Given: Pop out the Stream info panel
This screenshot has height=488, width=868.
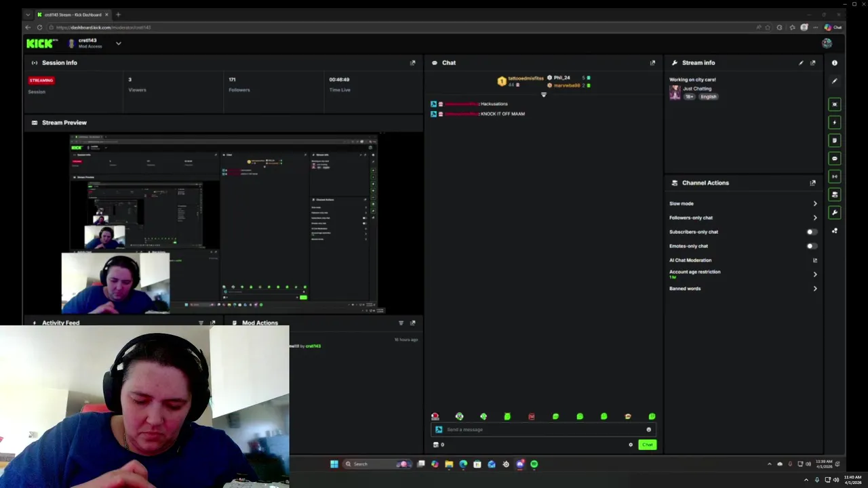Looking at the screenshot, I should (x=812, y=63).
